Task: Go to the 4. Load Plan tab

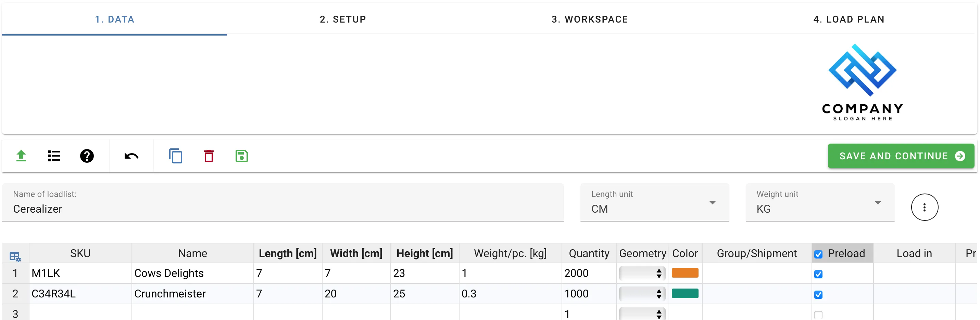Action: point(849,19)
